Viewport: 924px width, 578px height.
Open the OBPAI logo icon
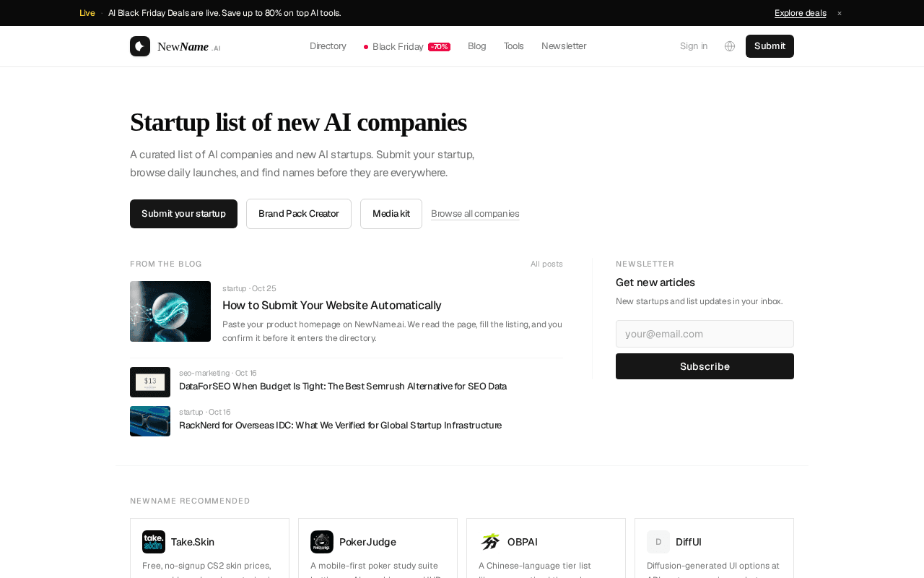point(490,542)
